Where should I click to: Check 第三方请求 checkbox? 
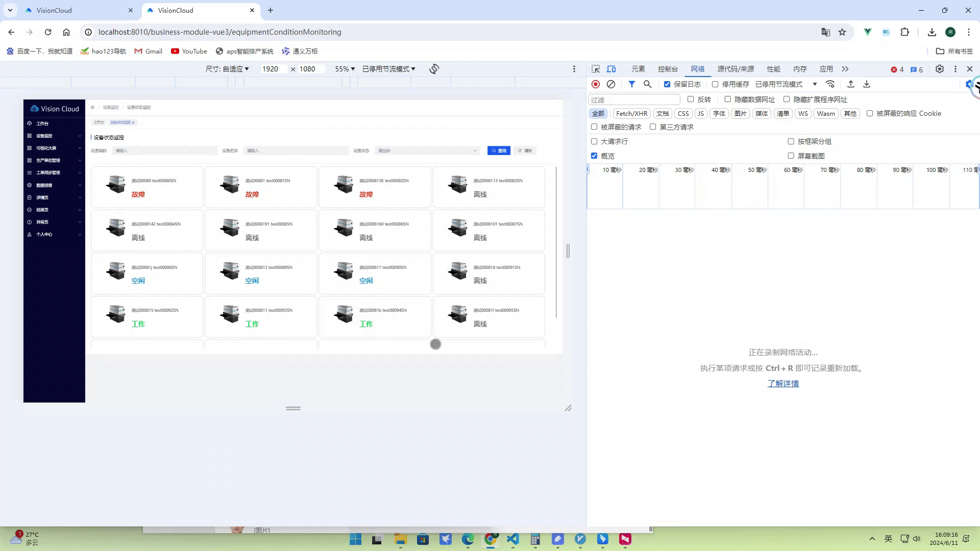[653, 127]
